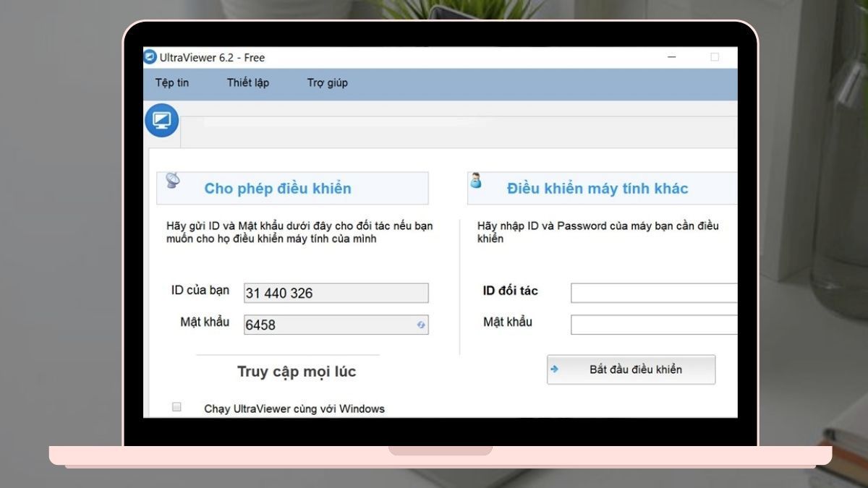This screenshot has width=868, height=488.
Task: Refresh the password with the blue icon
Action: [421, 325]
